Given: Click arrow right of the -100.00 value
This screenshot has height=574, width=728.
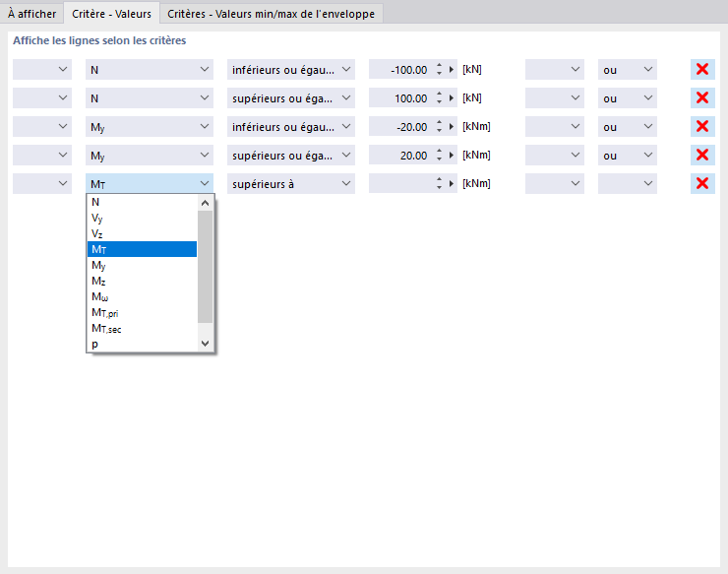Looking at the screenshot, I should click(453, 70).
